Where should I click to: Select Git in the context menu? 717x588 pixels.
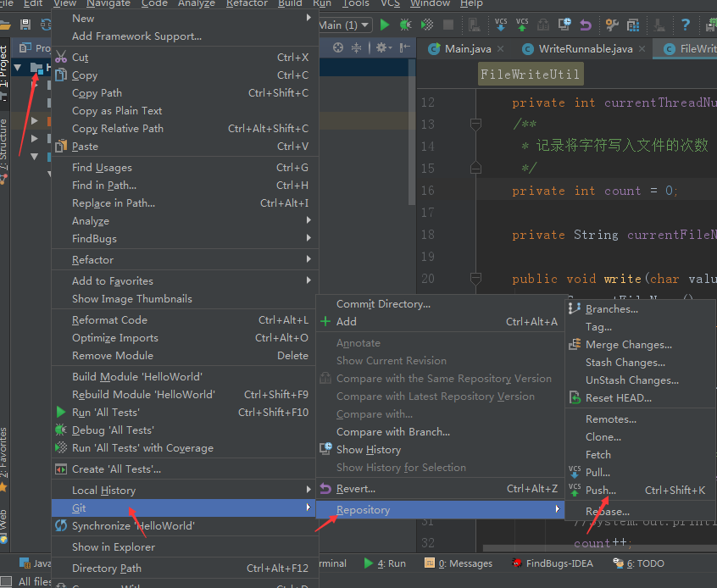(x=185, y=508)
